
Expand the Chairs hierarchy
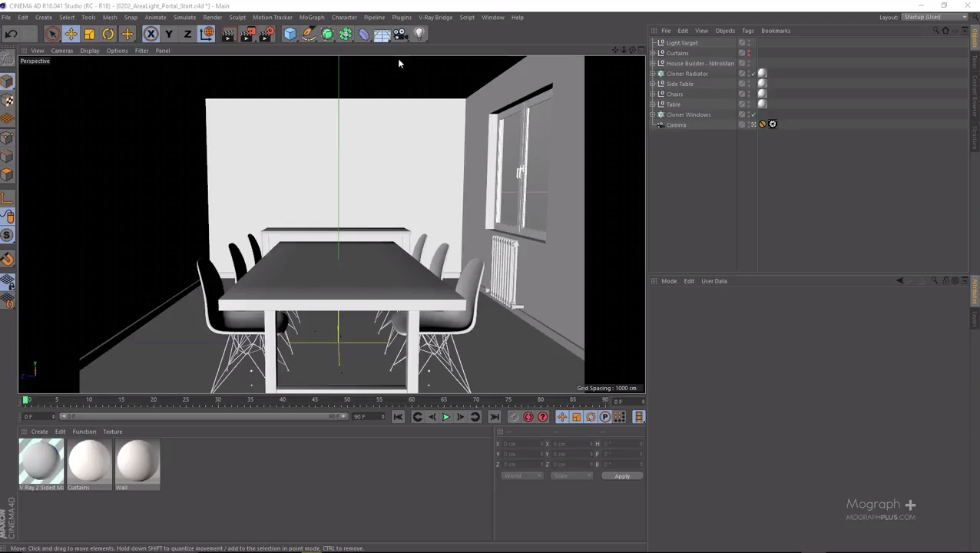652,94
